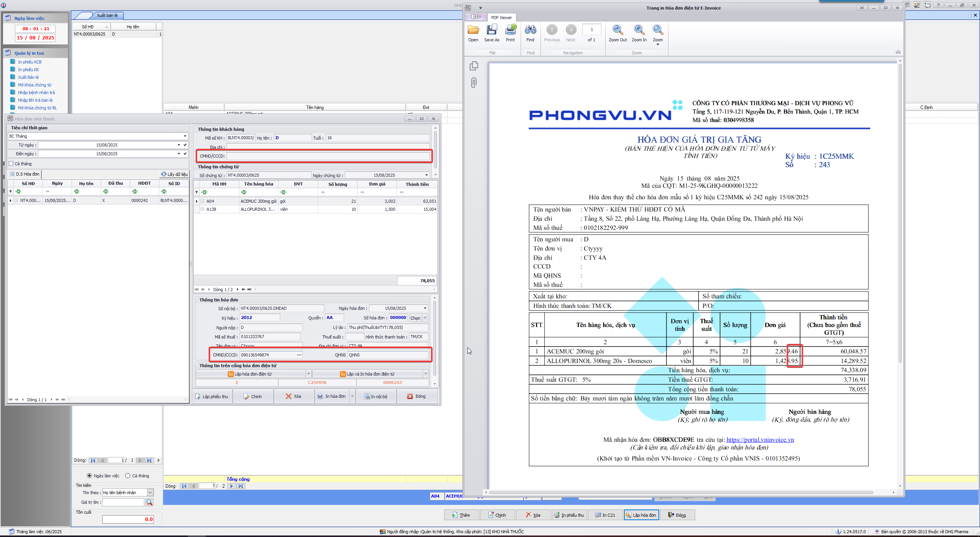This screenshot has height=537, width=980.
Task: Click the search icon beside Giá trị tìm
Action: (149, 502)
